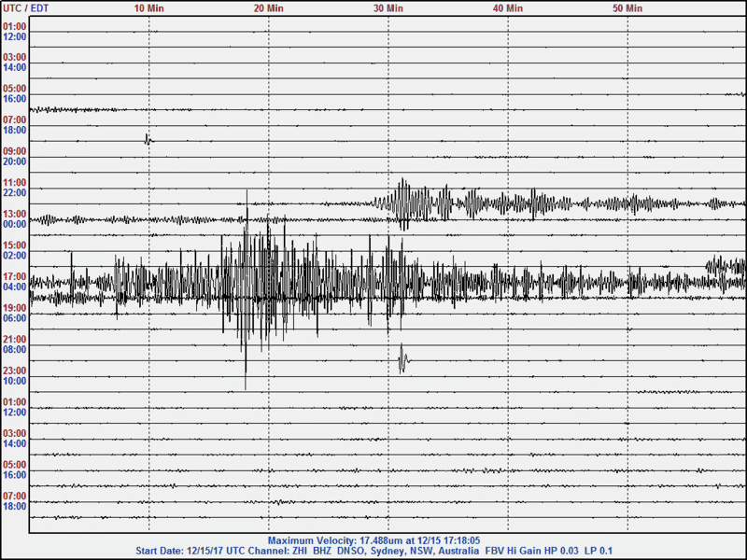Click the 20 Min column header
747x560 pixels.
coord(268,8)
